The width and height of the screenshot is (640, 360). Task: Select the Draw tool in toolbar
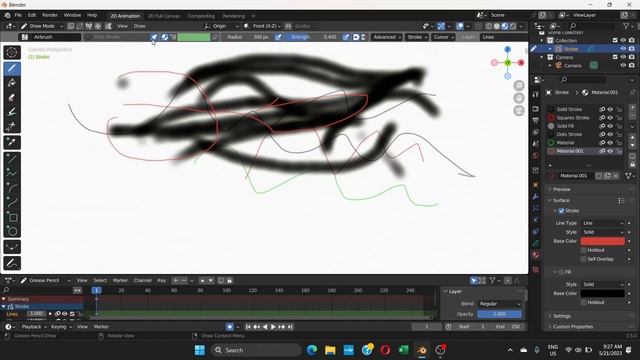pyautogui.click(x=12, y=68)
